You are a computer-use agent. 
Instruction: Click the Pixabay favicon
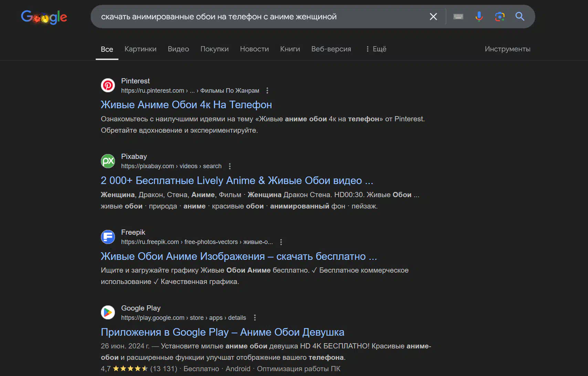(x=108, y=161)
